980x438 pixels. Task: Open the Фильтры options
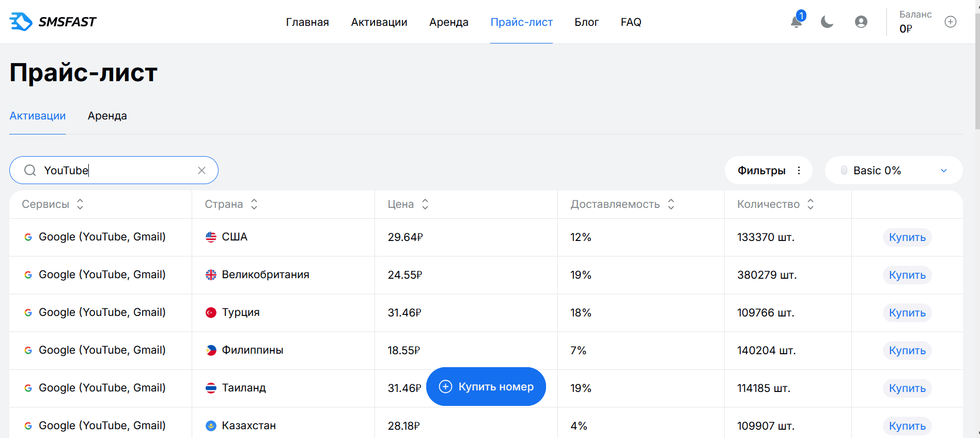point(769,171)
